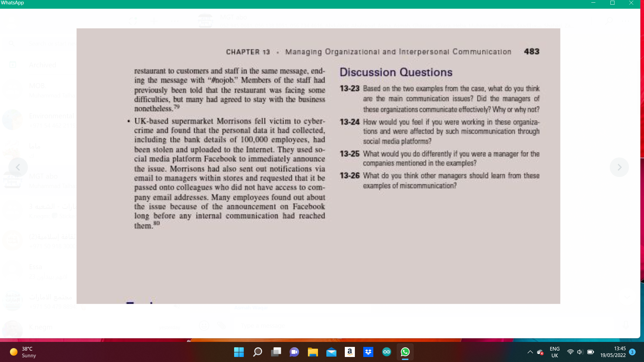The width and height of the screenshot is (644, 362).
Task: Click the paperclip to attach a file
Action: (220, 325)
